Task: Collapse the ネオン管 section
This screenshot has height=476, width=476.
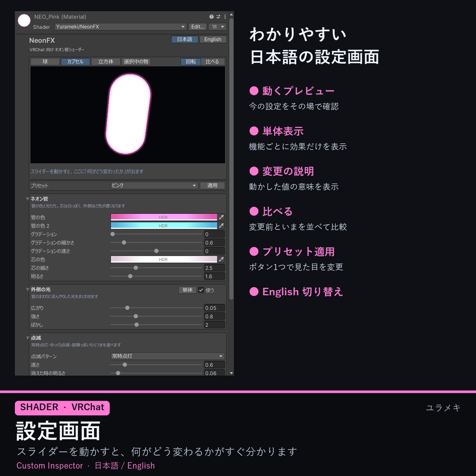Action: pos(27,199)
